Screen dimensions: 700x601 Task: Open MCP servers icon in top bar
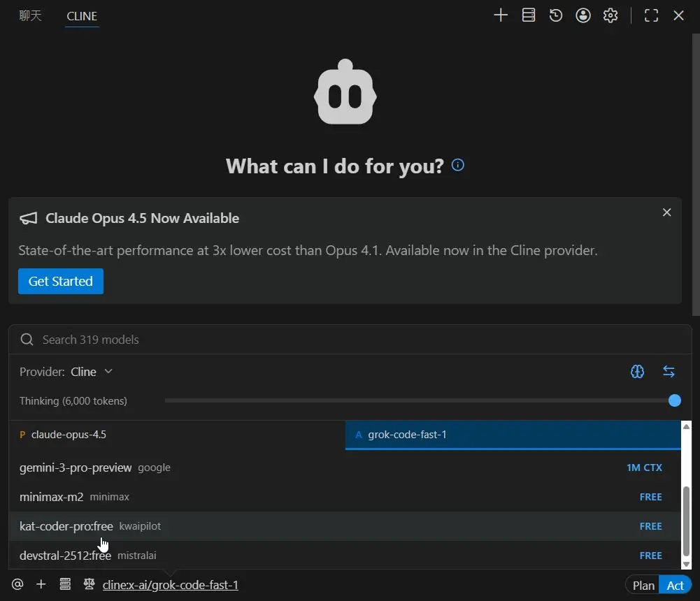click(529, 15)
